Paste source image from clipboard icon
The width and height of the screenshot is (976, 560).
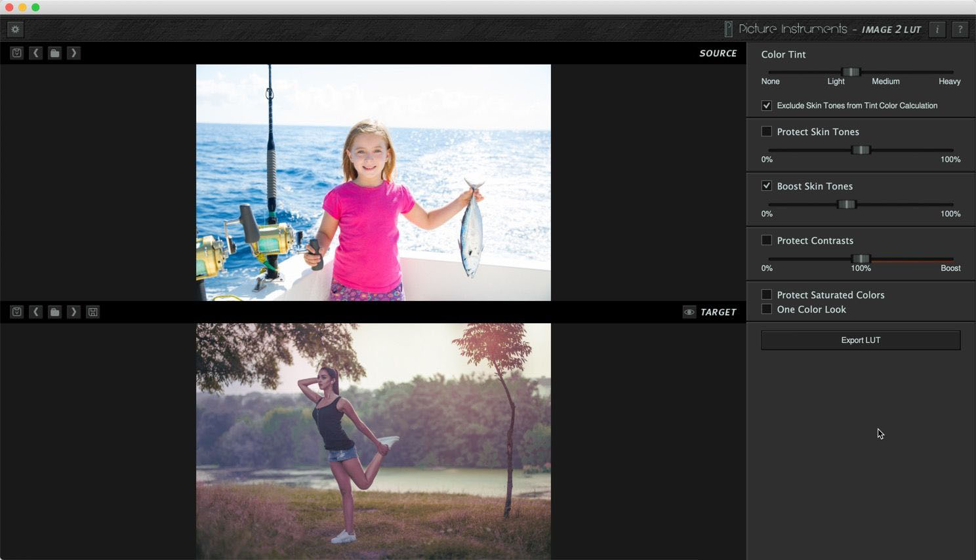tap(17, 53)
